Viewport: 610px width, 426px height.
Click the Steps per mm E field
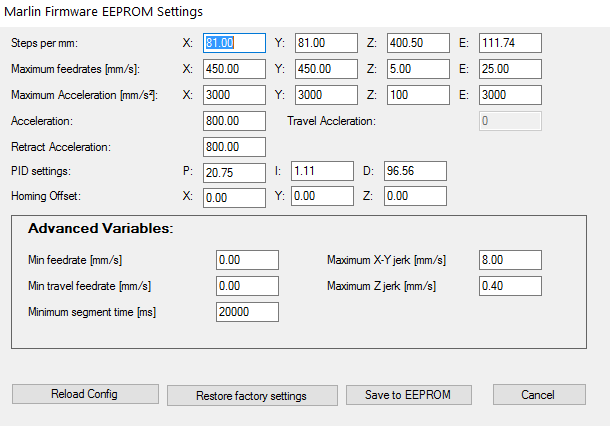coord(510,43)
